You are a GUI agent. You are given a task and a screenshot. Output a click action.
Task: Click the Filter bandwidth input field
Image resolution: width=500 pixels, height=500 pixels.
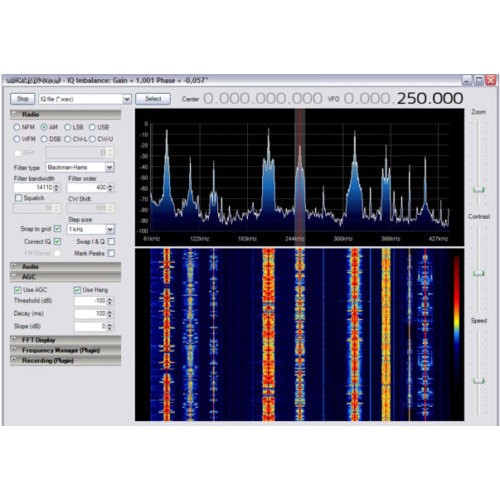click(x=36, y=188)
